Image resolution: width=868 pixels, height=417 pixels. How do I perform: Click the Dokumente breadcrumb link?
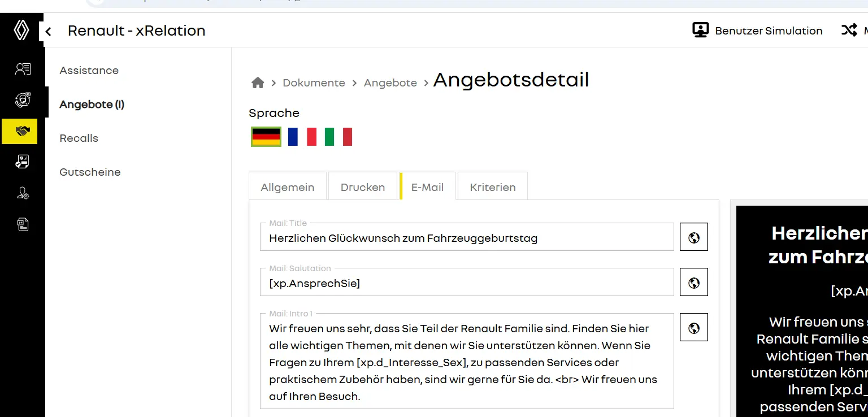point(314,83)
